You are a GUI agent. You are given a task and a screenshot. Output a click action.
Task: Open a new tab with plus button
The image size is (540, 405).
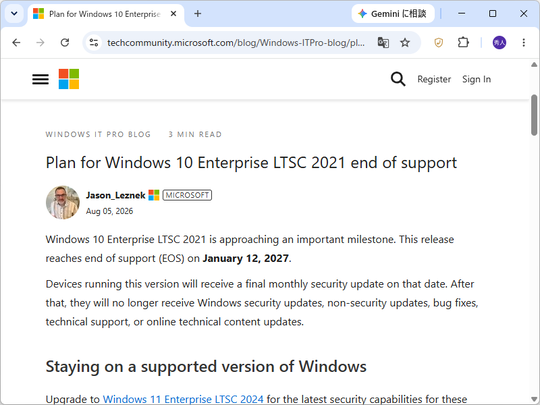pyautogui.click(x=198, y=14)
